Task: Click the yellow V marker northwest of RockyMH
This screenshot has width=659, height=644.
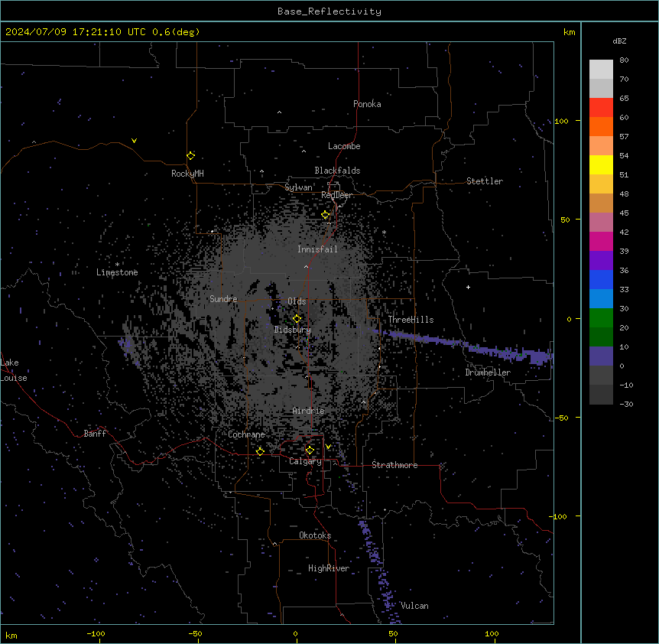Action: click(134, 141)
